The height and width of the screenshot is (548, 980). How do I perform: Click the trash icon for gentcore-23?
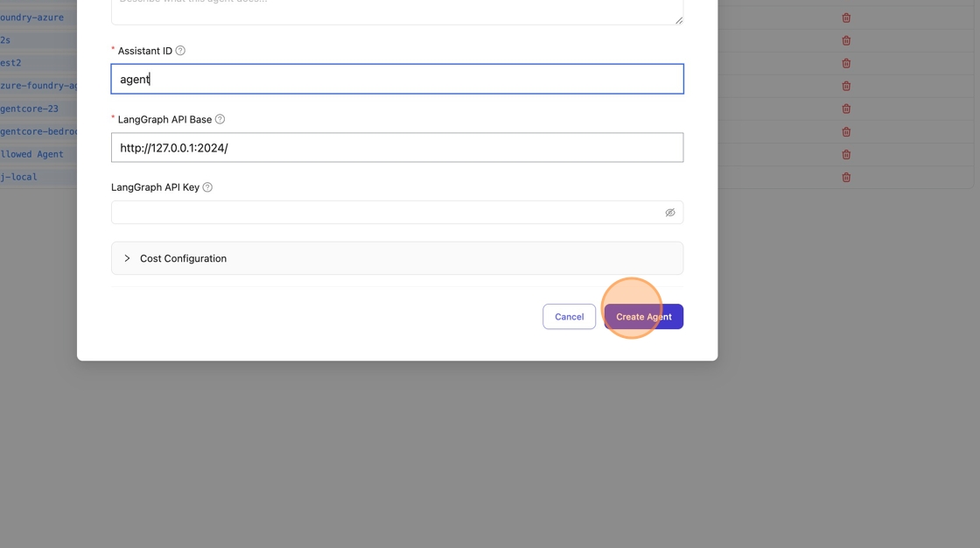[846, 109]
